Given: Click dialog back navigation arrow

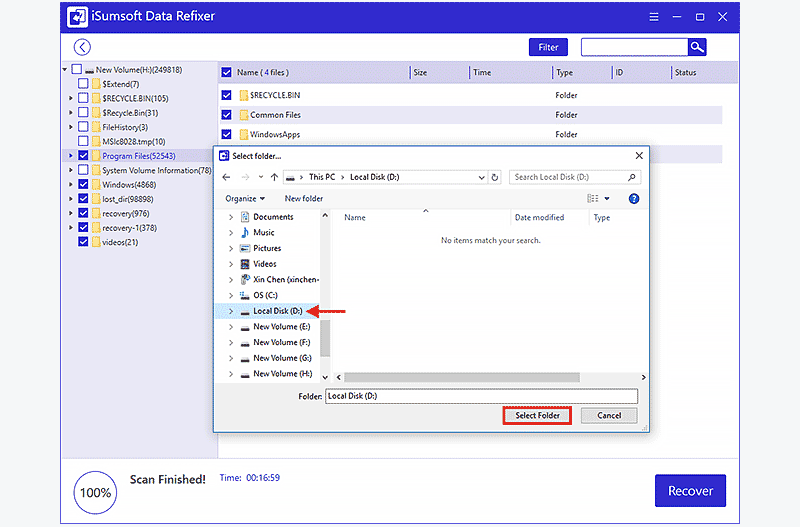Looking at the screenshot, I should pos(227,177).
